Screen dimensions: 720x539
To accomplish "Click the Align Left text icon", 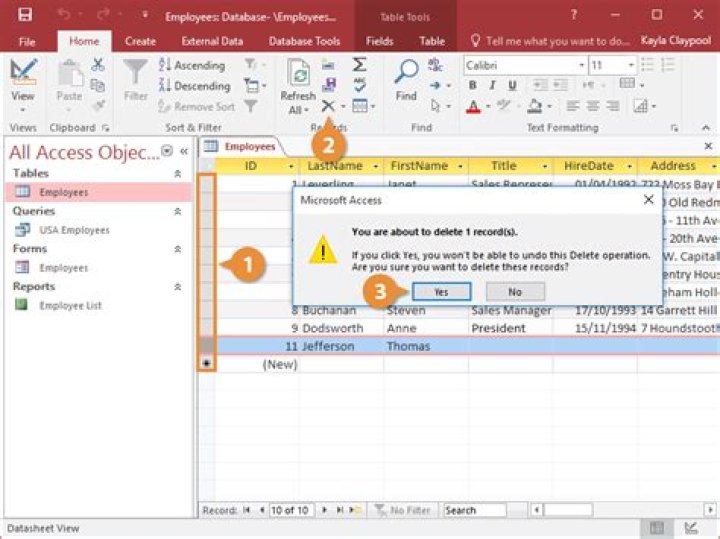I will pos(572,107).
